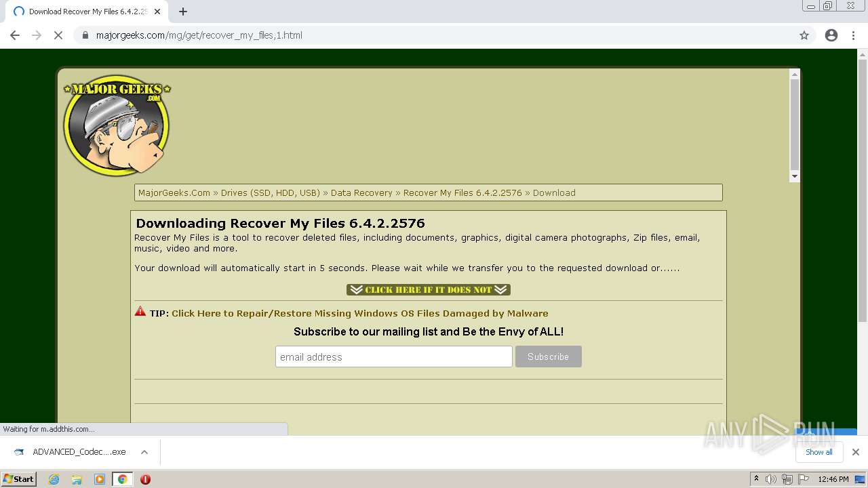Open the media player taskbar icon

point(100,479)
